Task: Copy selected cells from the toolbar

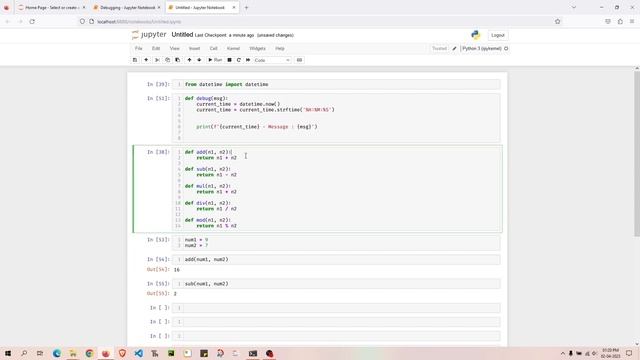Action: [167, 60]
